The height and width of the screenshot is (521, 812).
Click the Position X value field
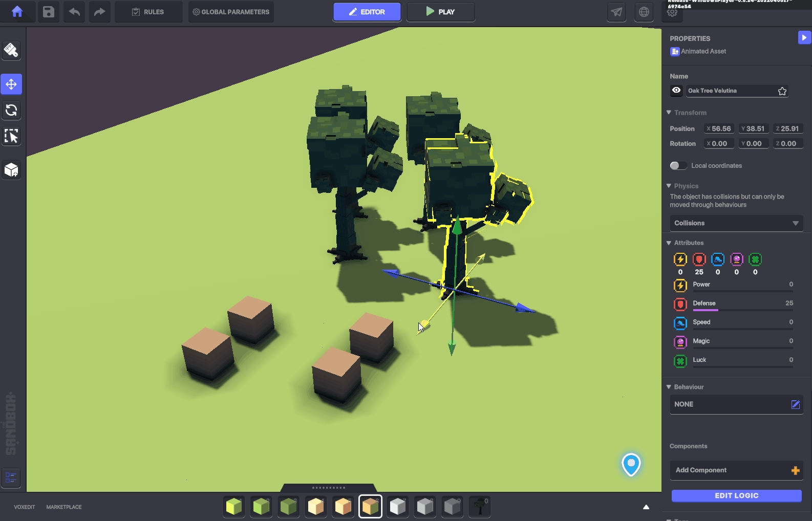point(719,128)
